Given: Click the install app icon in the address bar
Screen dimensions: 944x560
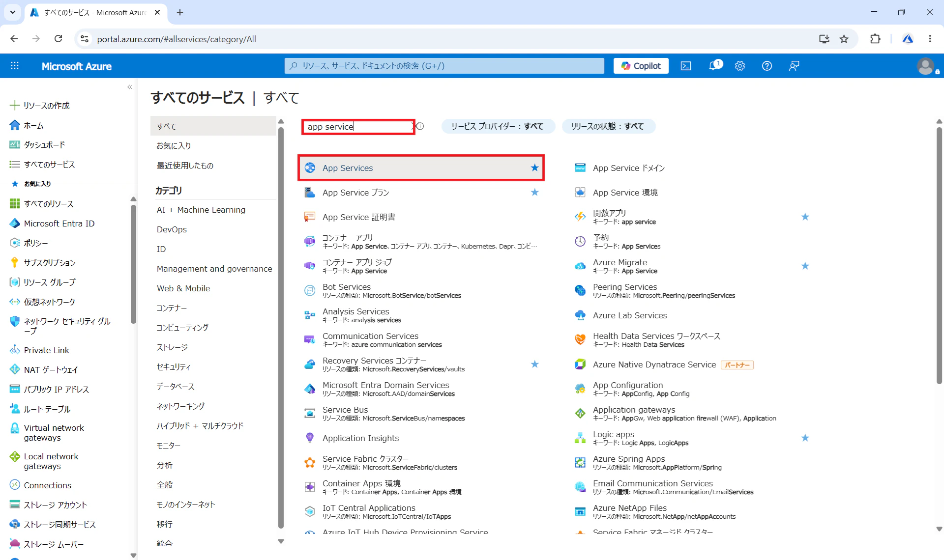Looking at the screenshot, I should (x=824, y=39).
